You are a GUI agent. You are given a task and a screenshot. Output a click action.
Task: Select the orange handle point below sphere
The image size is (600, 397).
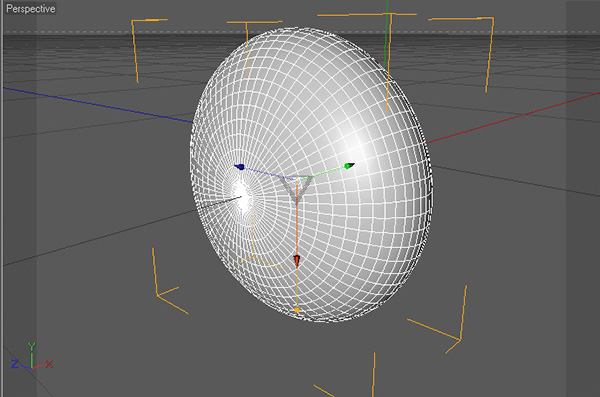tap(297, 310)
